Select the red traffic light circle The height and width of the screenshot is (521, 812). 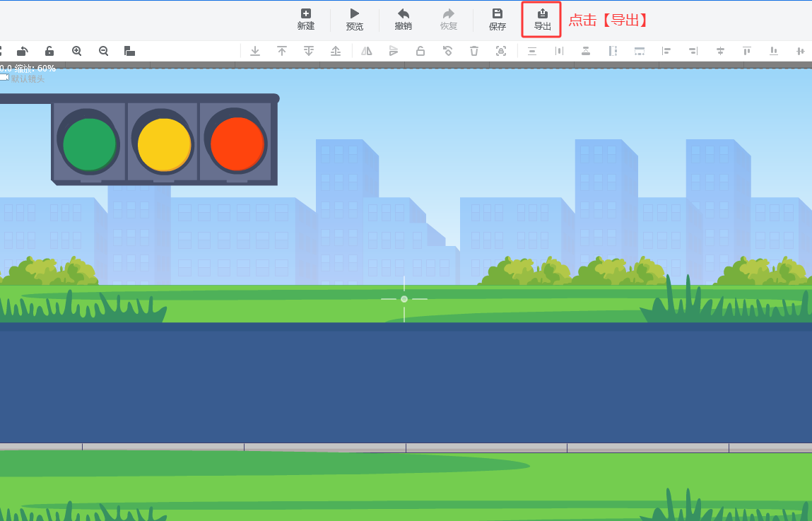[237, 144]
